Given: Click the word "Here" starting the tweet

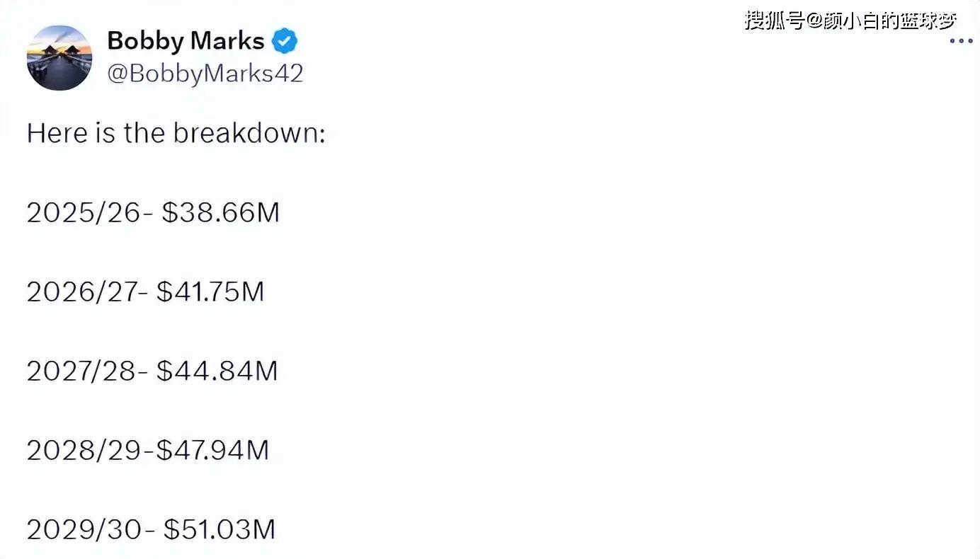Looking at the screenshot, I should [x=58, y=133].
